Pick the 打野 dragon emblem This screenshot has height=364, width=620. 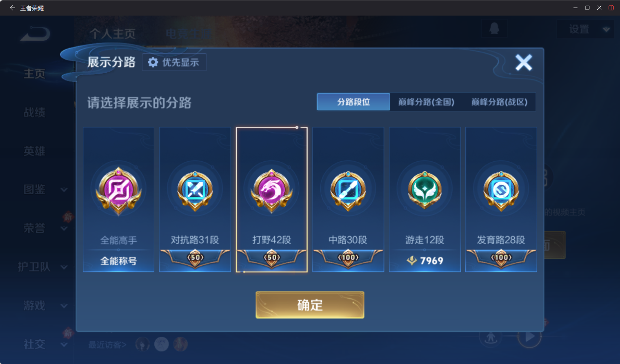click(x=272, y=191)
